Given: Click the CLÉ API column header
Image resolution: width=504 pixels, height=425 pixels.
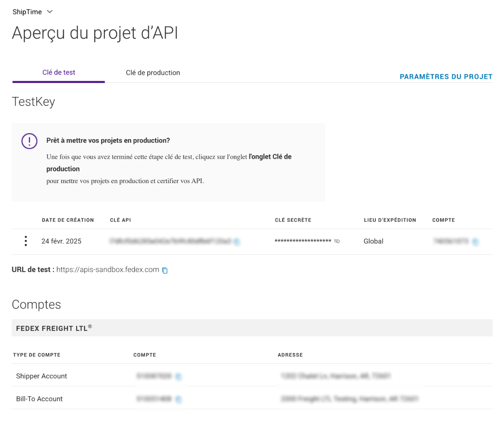Looking at the screenshot, I should (x=120, y=220).
